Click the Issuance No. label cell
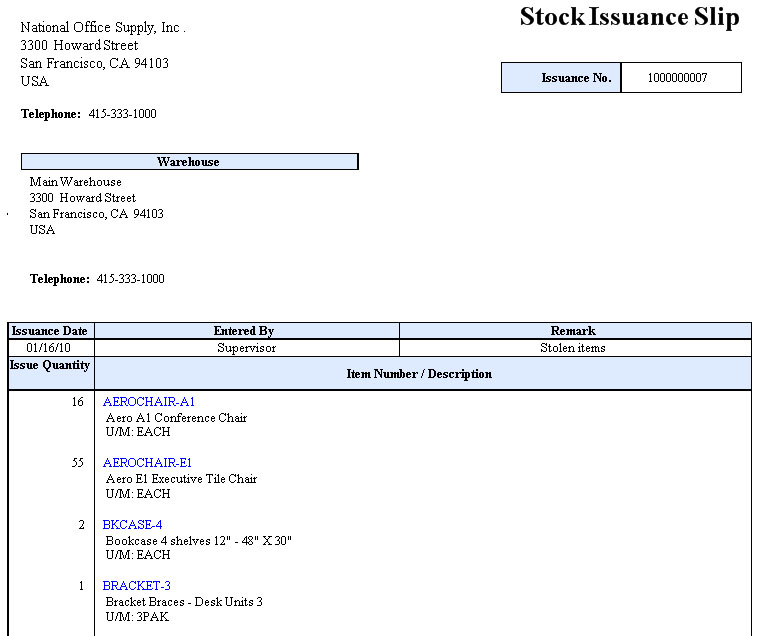 (x=561, y=78)
